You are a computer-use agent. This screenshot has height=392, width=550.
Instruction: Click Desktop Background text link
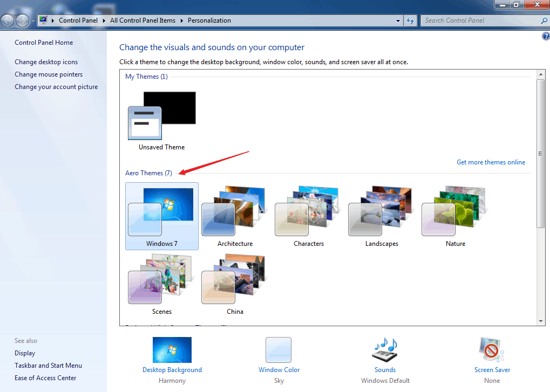[x=172, y=369]
